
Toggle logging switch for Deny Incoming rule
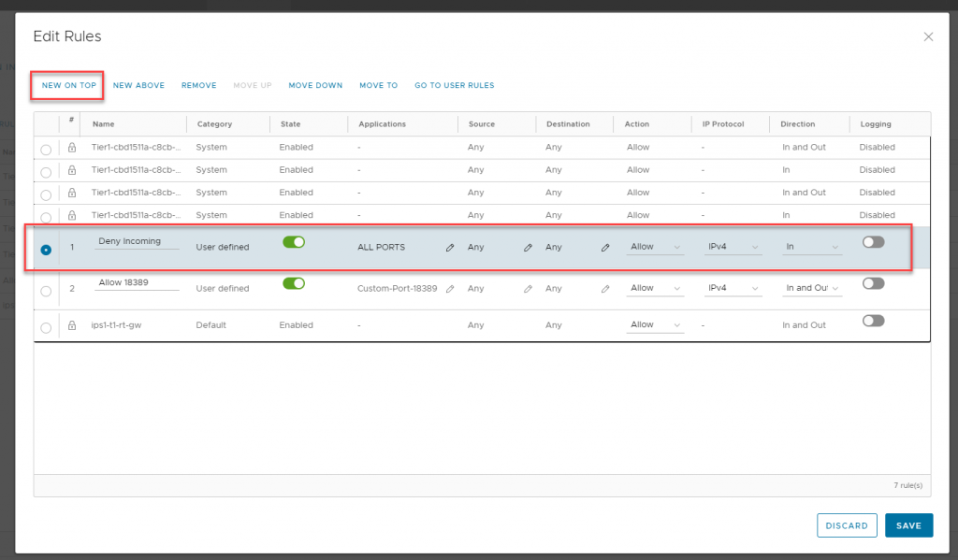pos(873,242)
